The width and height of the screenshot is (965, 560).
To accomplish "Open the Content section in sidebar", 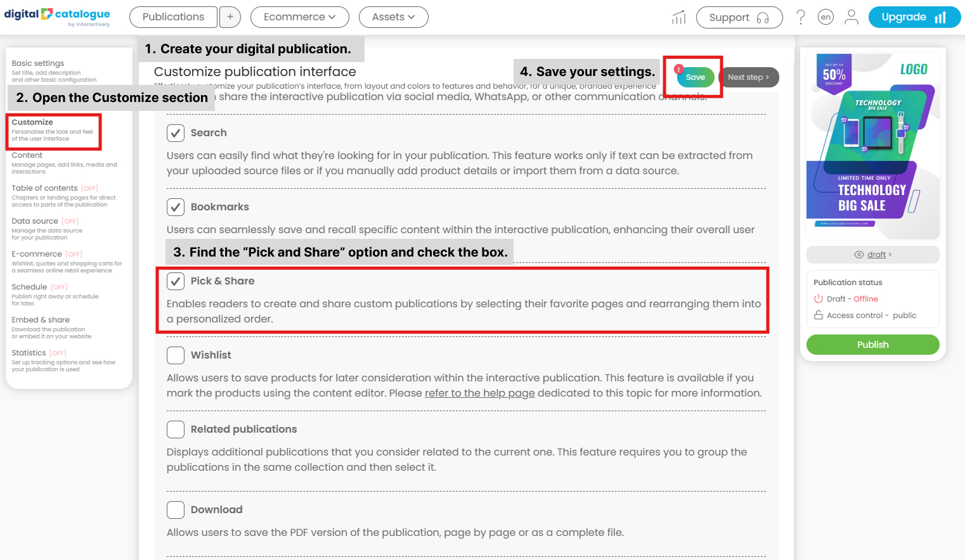I will pos(27,155).
